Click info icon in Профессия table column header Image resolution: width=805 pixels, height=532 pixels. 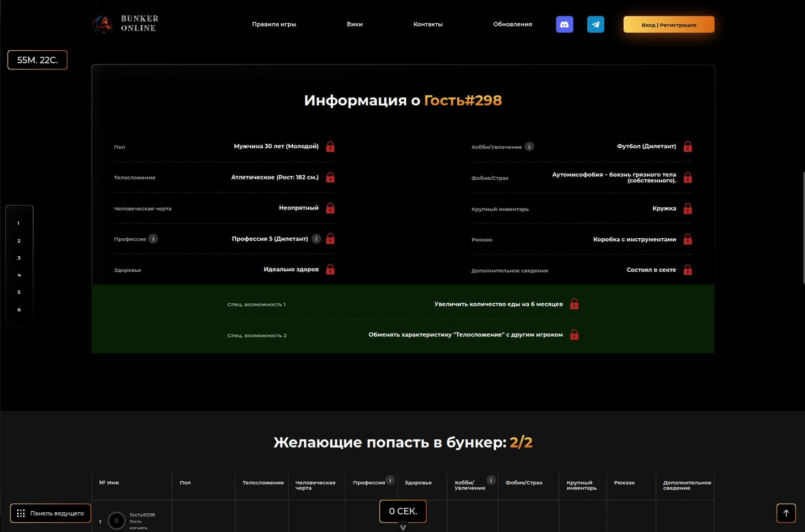tap(390, 480)
